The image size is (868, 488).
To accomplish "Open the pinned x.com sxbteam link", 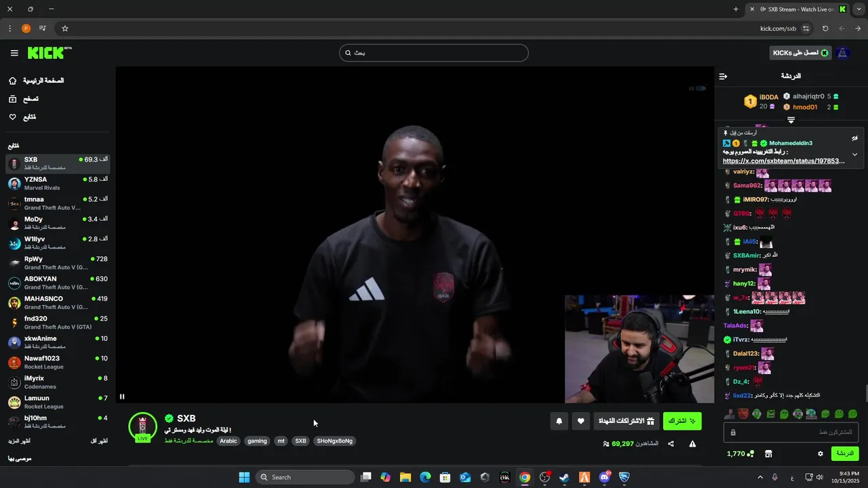I will click(x=783, y=161).
